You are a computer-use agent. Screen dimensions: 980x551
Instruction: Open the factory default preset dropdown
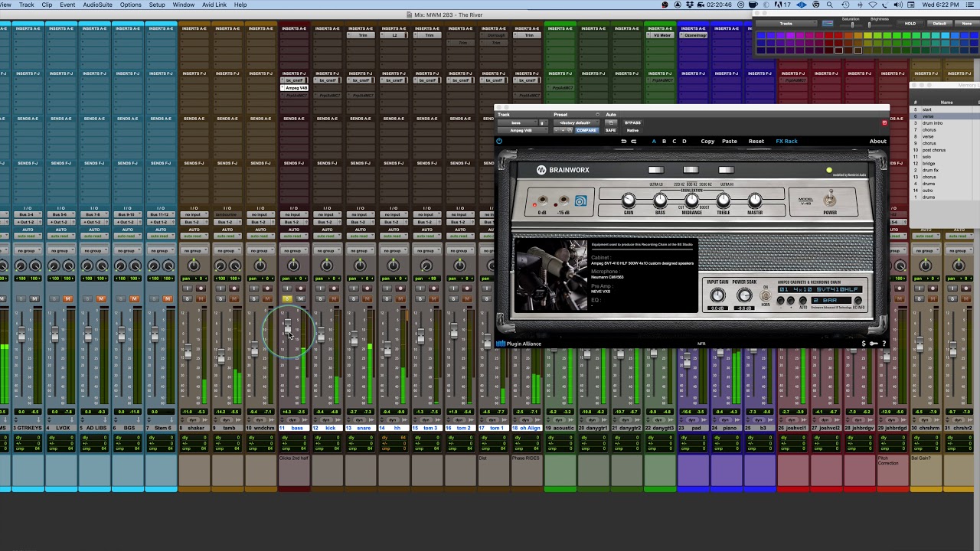coord(575,122)
